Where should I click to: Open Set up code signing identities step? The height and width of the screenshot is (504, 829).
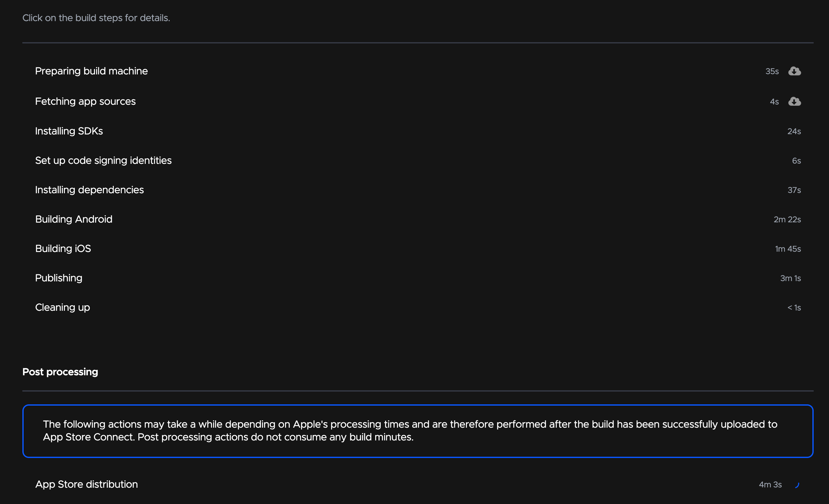103,160
